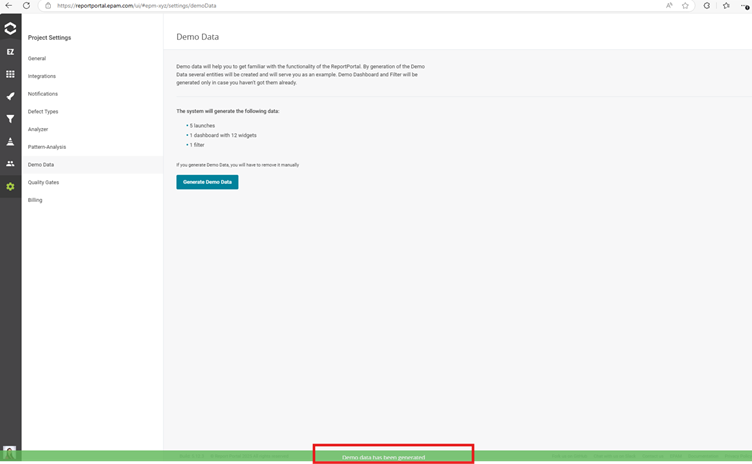Click the green Settings gear icon
This screenshot has width=752, height=464.
[x=10, y=186]
